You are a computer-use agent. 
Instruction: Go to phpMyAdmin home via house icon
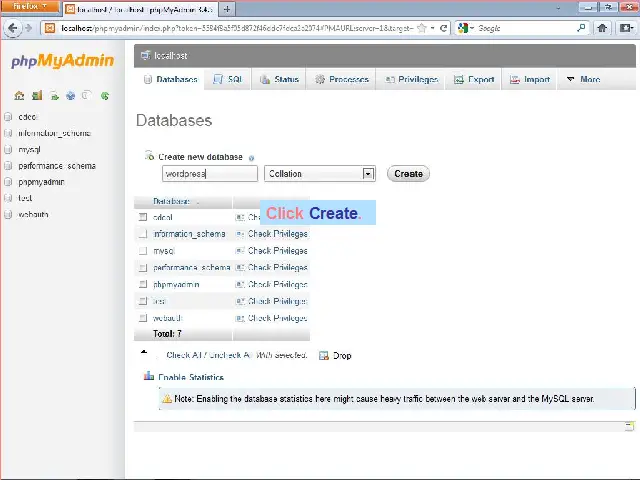19,96
